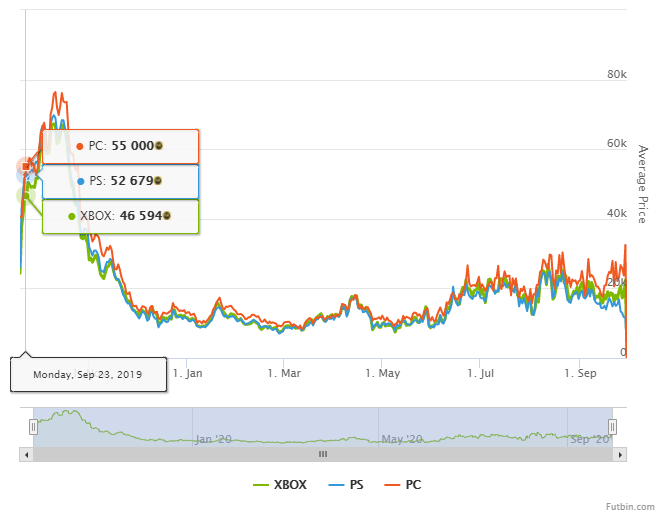Click the 80k price axis label

click(617, 74)
